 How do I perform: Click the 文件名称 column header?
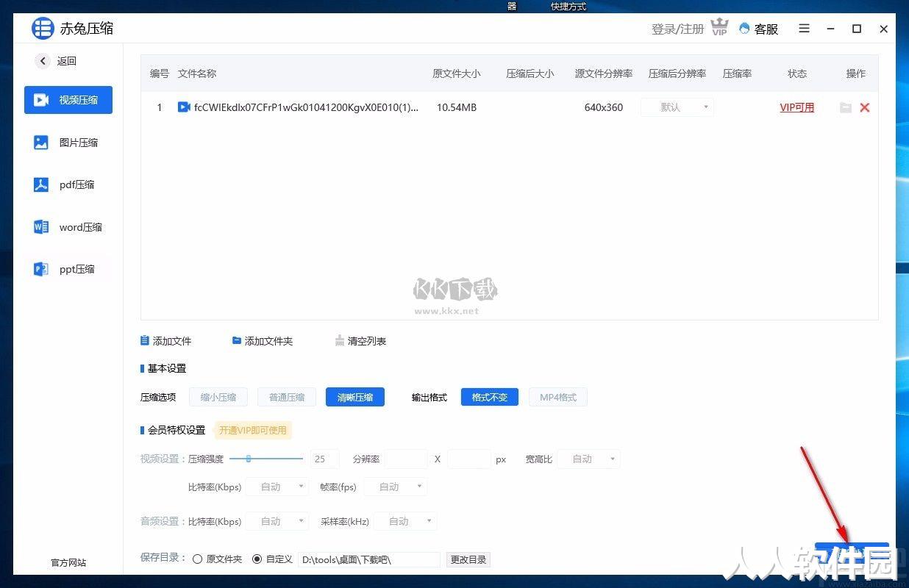point(197,73)
